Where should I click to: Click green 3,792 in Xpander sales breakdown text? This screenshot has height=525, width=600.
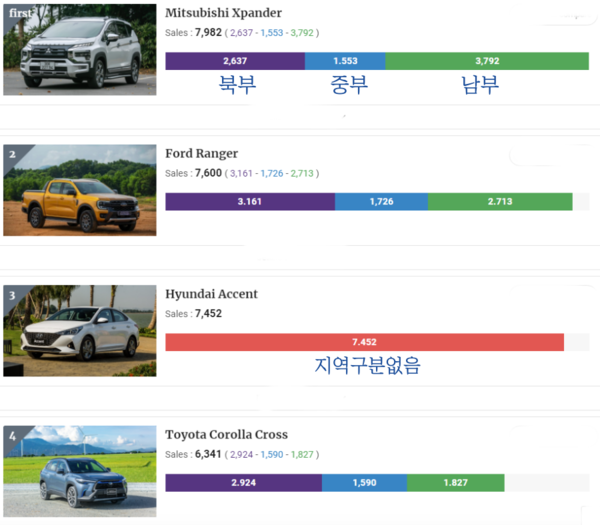(x=302, y=33)
